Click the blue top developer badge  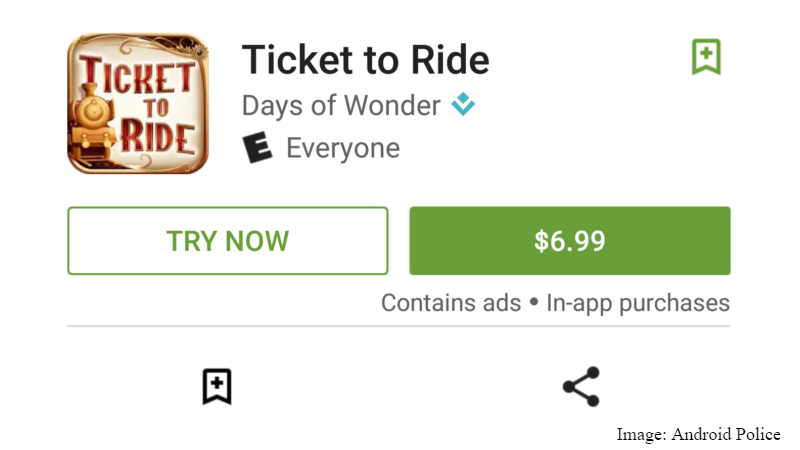[x=462, y=104]
